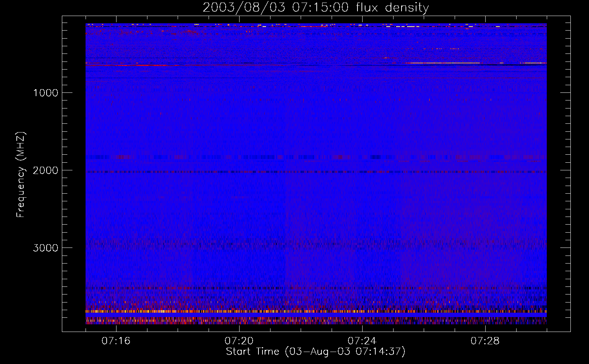
Task: Click the '07:28' time tick label
Action: (485, 341)
